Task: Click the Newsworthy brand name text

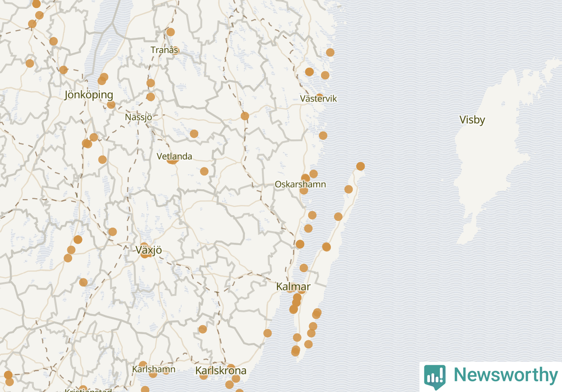Action: [x=505, y=376]
